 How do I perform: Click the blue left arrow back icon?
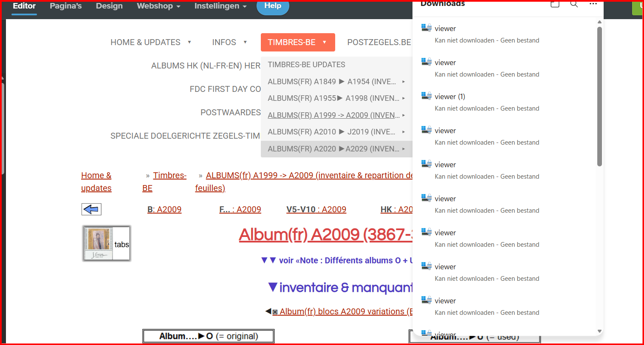point(91,209)
